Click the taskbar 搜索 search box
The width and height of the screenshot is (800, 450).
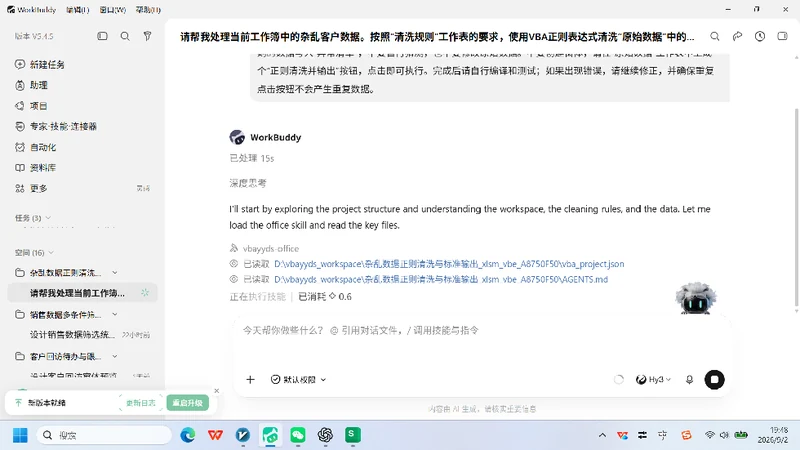click(104, 435)
